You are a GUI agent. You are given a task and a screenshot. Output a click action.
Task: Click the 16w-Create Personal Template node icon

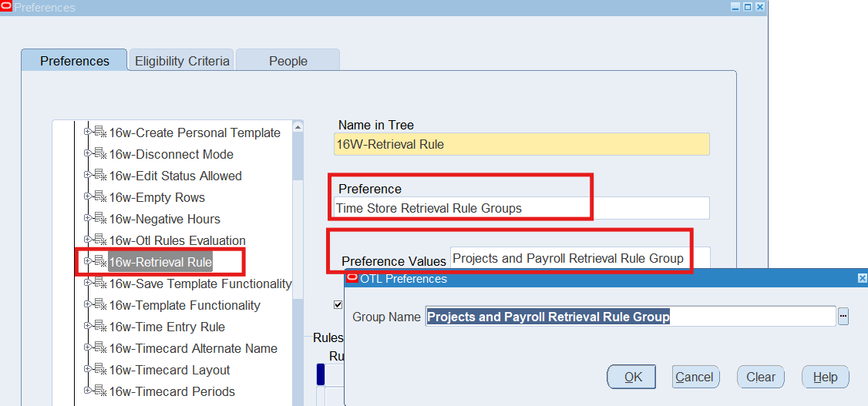(99, 133)
